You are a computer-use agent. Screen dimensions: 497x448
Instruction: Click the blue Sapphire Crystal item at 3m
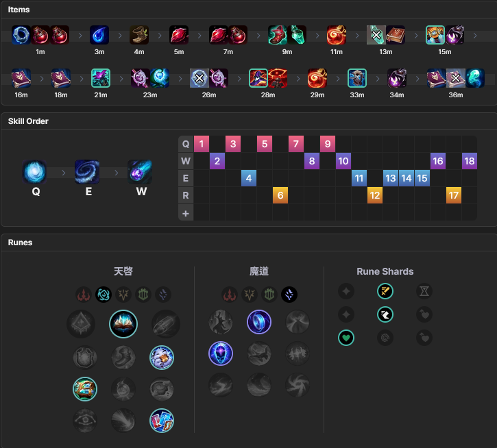tap(99, 35)
